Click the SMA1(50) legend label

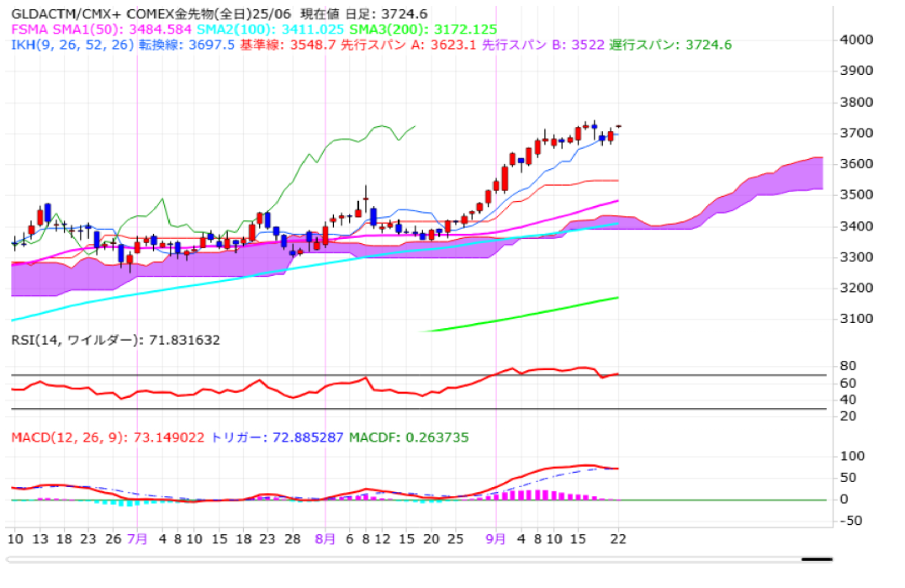point(83,29)
